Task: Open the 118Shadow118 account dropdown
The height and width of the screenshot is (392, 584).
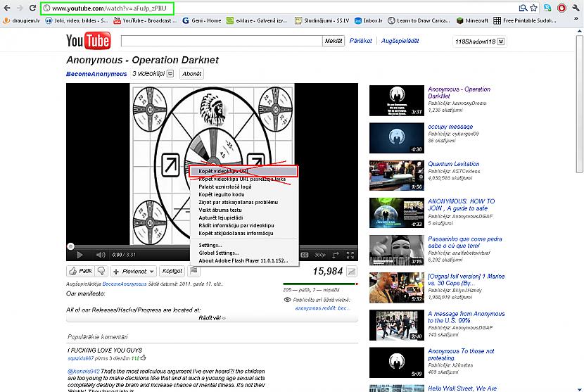Action: click(479, 42)
